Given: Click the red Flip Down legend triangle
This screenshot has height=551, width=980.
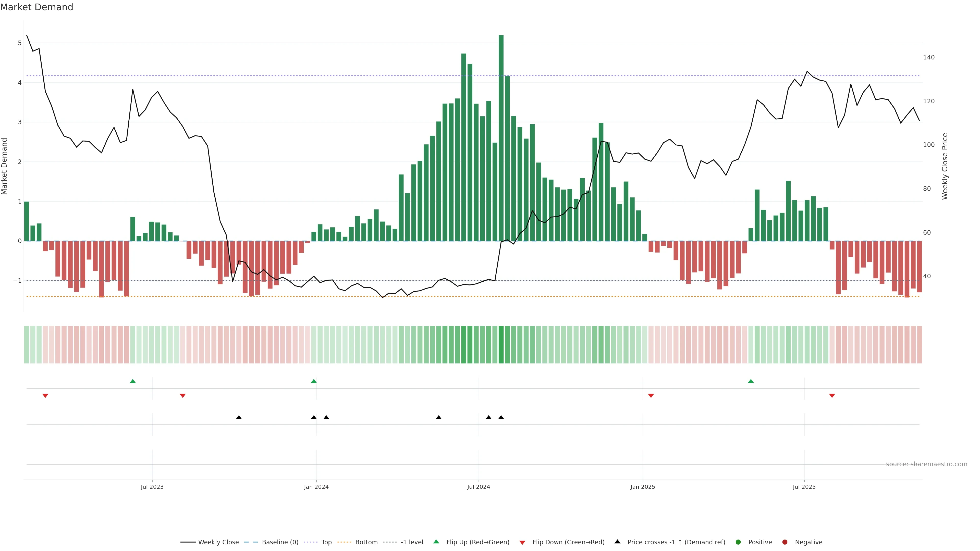Looking at the screenshot, I should pyautogui.click(x=522, y=542).
